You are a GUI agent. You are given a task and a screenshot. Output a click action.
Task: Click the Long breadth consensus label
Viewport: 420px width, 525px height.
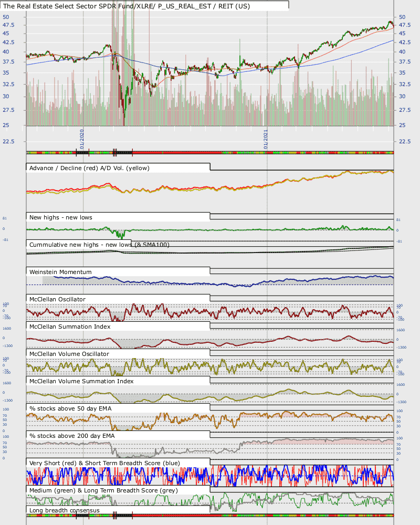click(64, 510)
